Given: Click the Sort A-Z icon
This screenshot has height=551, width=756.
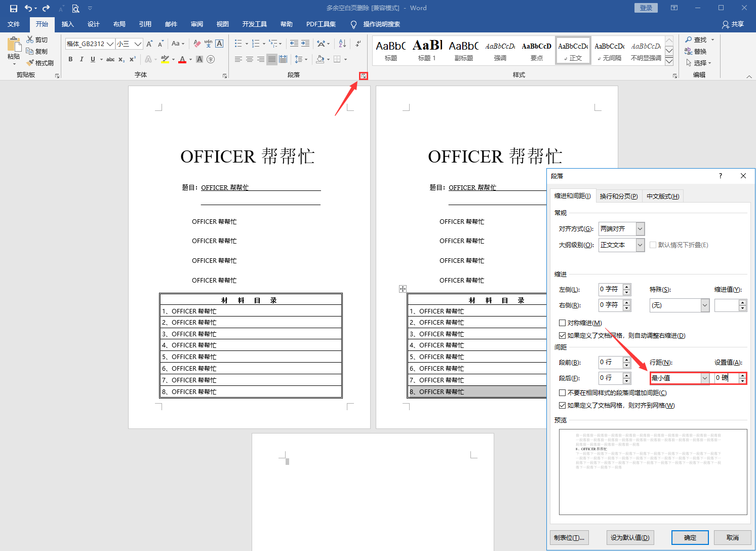Looking at the screenshot, I should click(x=342, y=44).
